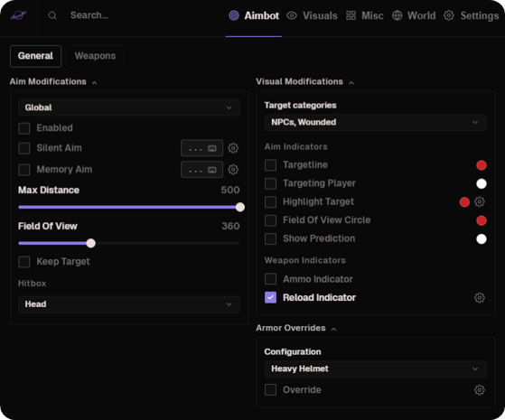
Task: Open the Hitbox Head dropdown
Action: coord(129,304)
